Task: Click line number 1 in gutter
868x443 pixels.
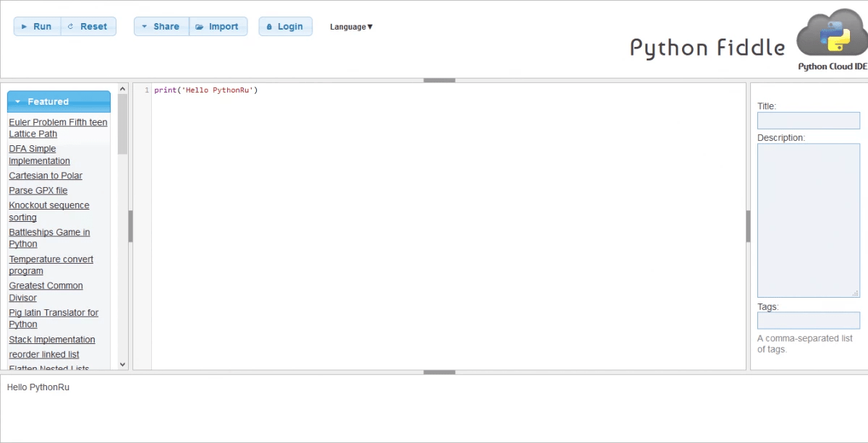Action: click(147, 90)
